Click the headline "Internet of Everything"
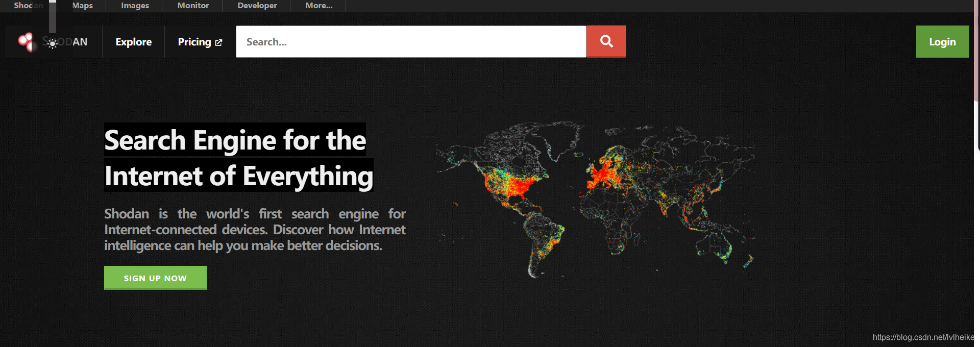 pyautogui.click(x=238, y=176)
